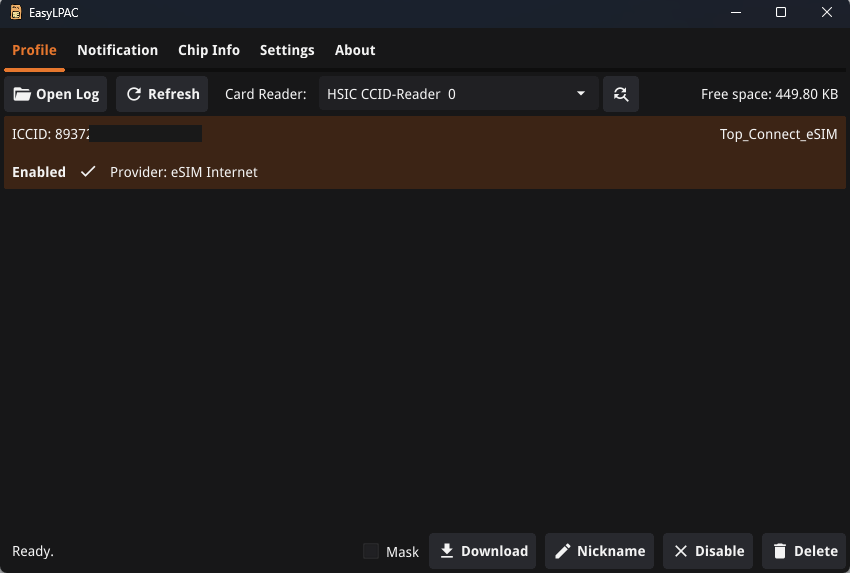
Task: Click the circular arrow Refresh icon
Action: click(133, 94)
